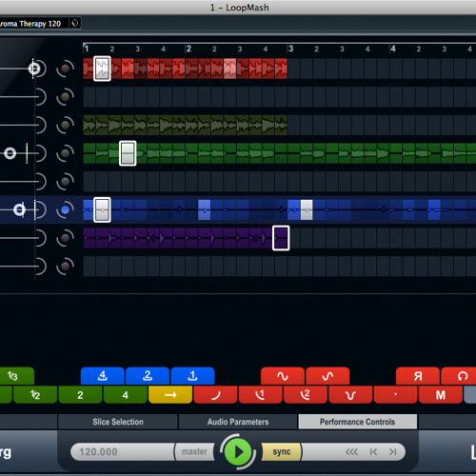Trigger the red rising curve pad
This screenshot has width=476, height=476.
pos(215,395)
